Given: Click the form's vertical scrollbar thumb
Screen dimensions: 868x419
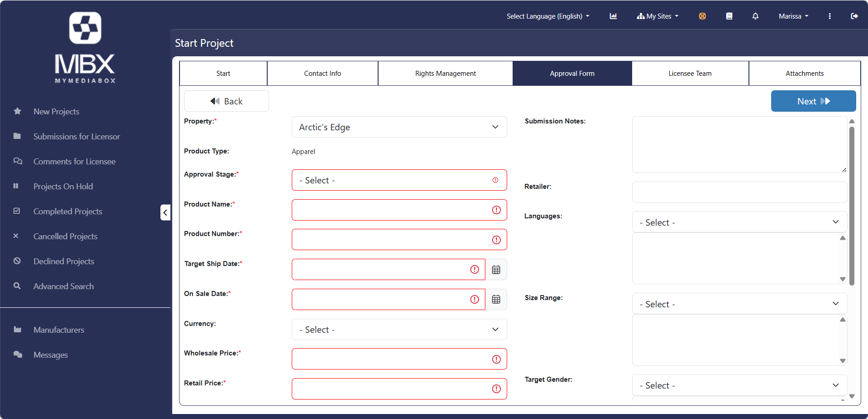Looking at the screenshot, I should point(852,207).
